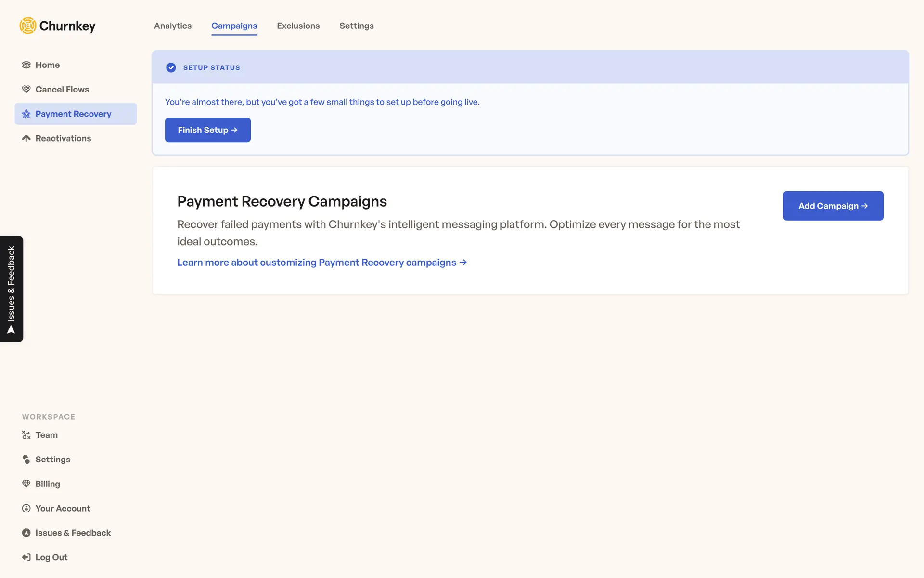Open the Analytics tab
The image size is (924, 578).
coord(173,26)
